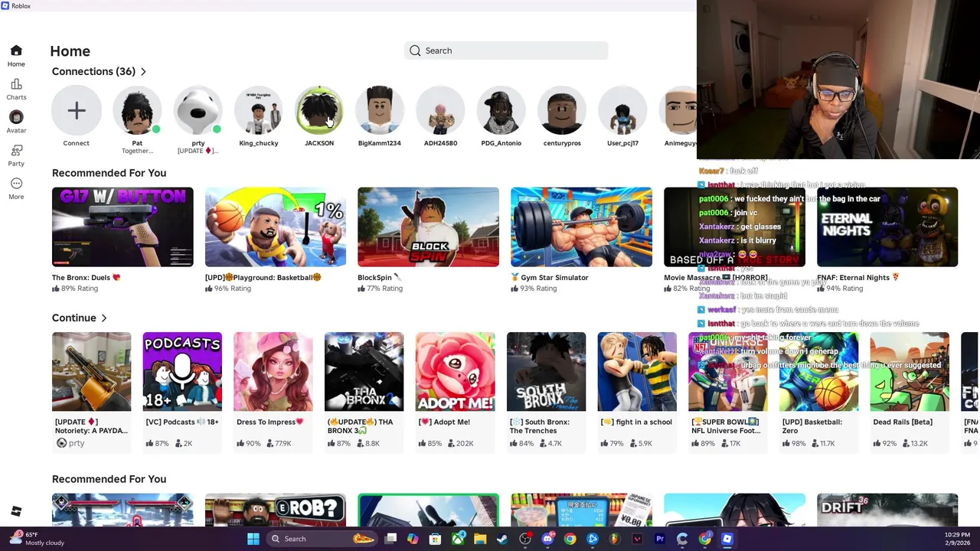The image size is (980, 551).
Task: Open the Avatar sidebar item
Action: click(16, 122)
